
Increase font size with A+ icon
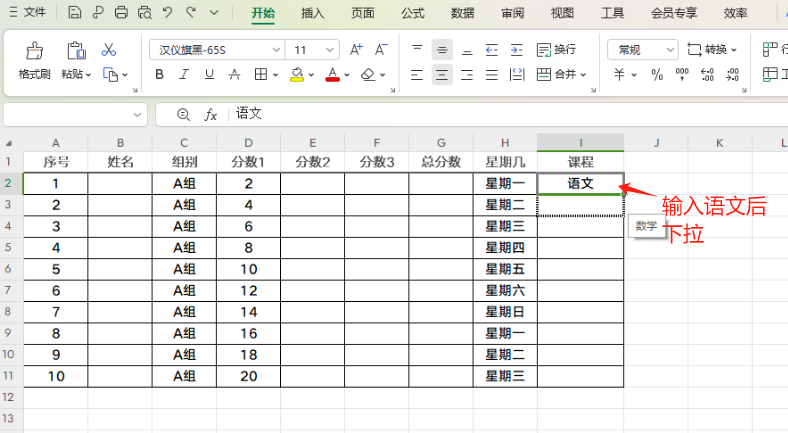click(x=356, y=49)
